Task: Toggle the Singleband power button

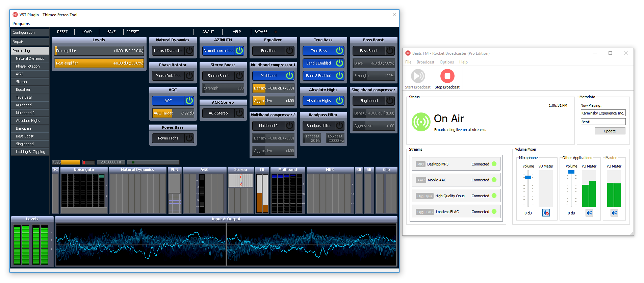Action: coord(390,101)
